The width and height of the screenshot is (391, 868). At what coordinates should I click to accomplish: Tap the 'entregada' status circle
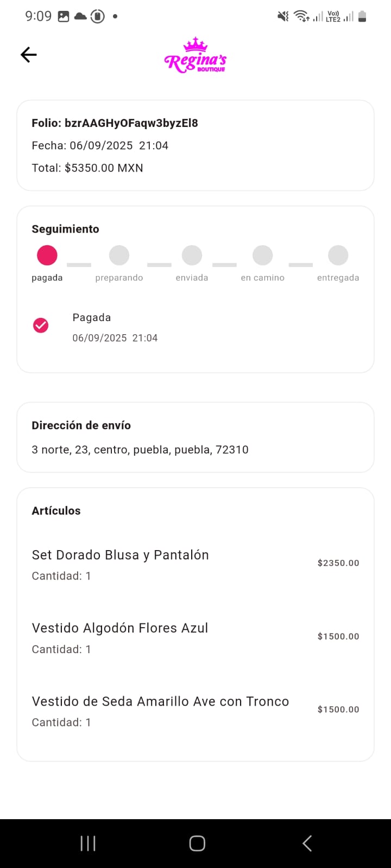click(x=338, y=255)
